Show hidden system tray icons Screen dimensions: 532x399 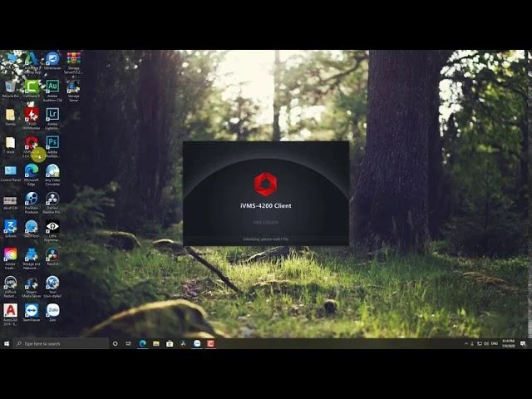click(465, 343)
